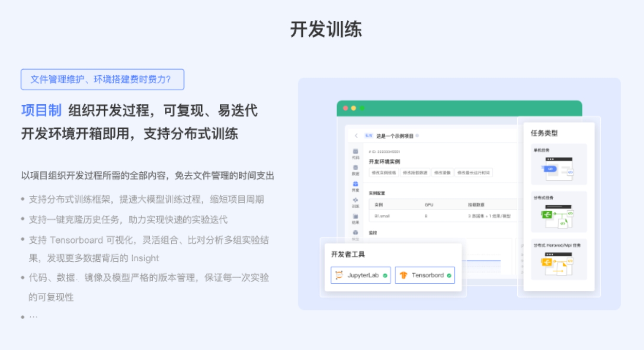
Task: Click the 监控 section label
Action: [x=373, y=233]
